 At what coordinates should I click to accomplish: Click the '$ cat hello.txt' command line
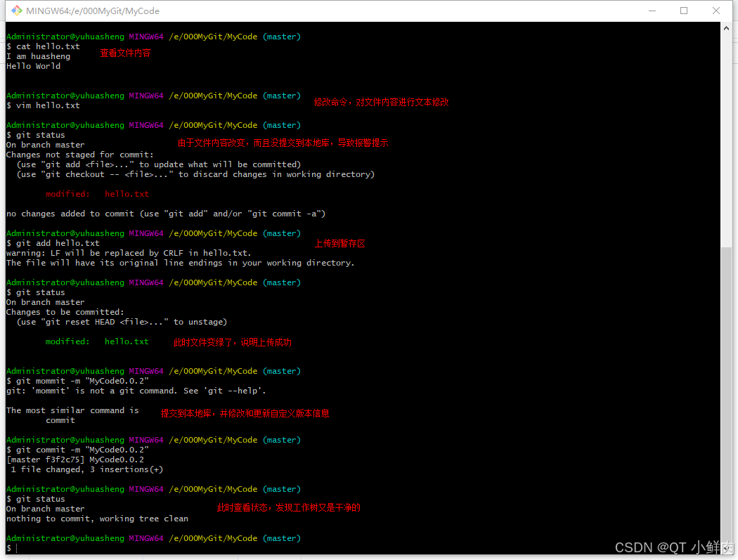[x=44, y=46]
